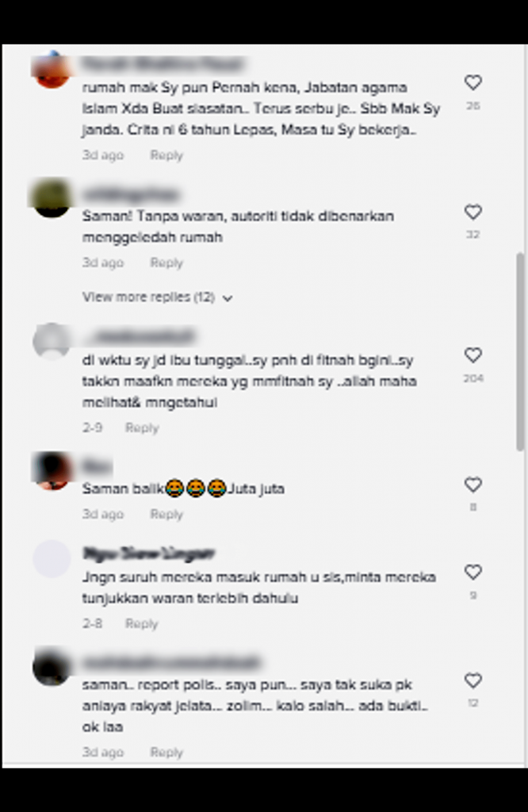
Task: Like the 'rumah mak Sy pun' comment
Action: 473,82
